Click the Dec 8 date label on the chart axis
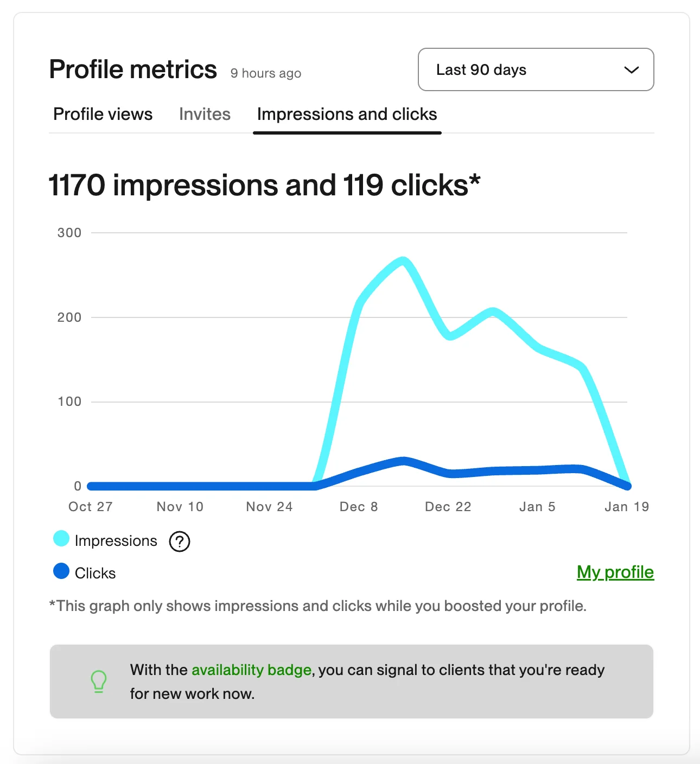The height and width of the screenshot is (764, 700). coord(358,507)
